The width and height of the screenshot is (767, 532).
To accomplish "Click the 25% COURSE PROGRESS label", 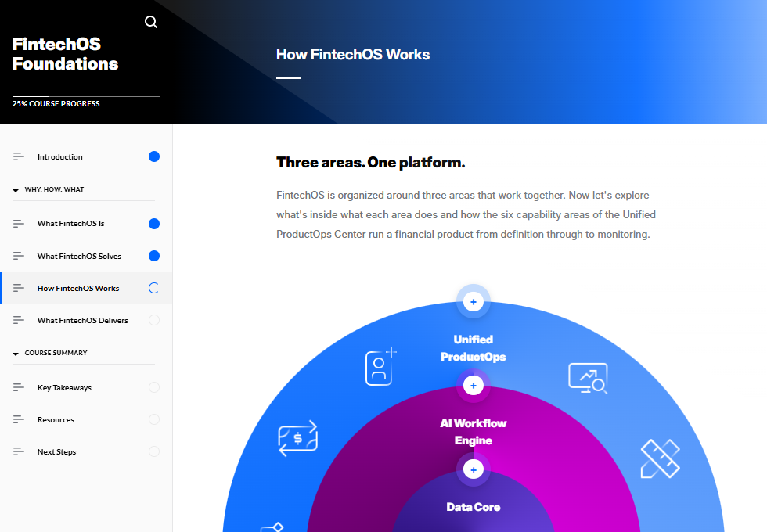I will [x=56, y=103].
